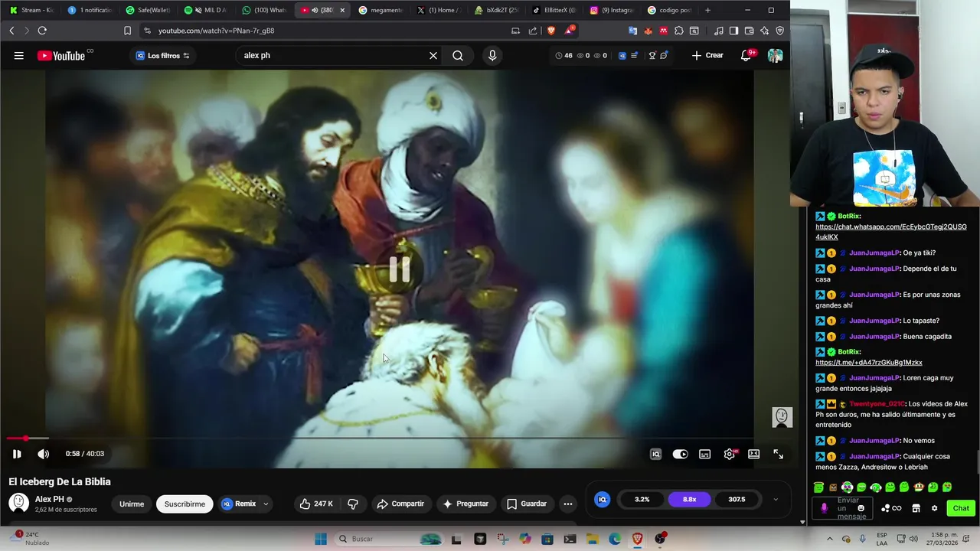Open the Brave icon on taskbar
980x551 pixels.
[x=638, y=539]
